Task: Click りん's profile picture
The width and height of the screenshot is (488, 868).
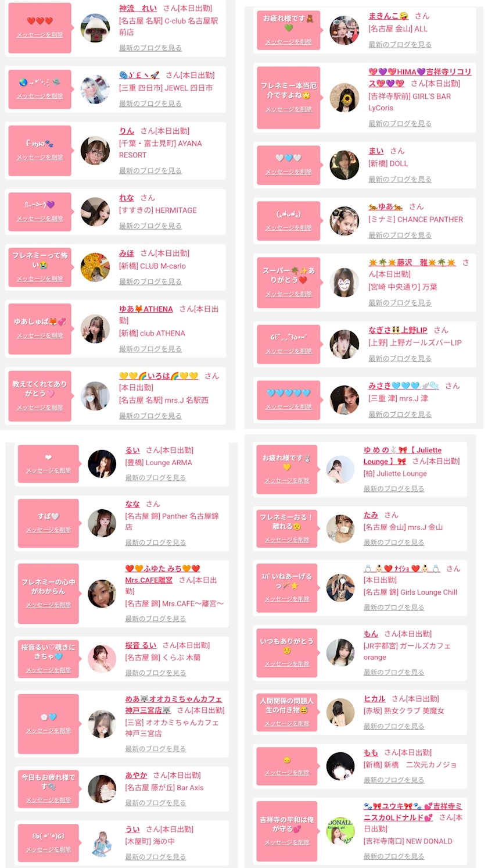Action: (x=95, y=151)
